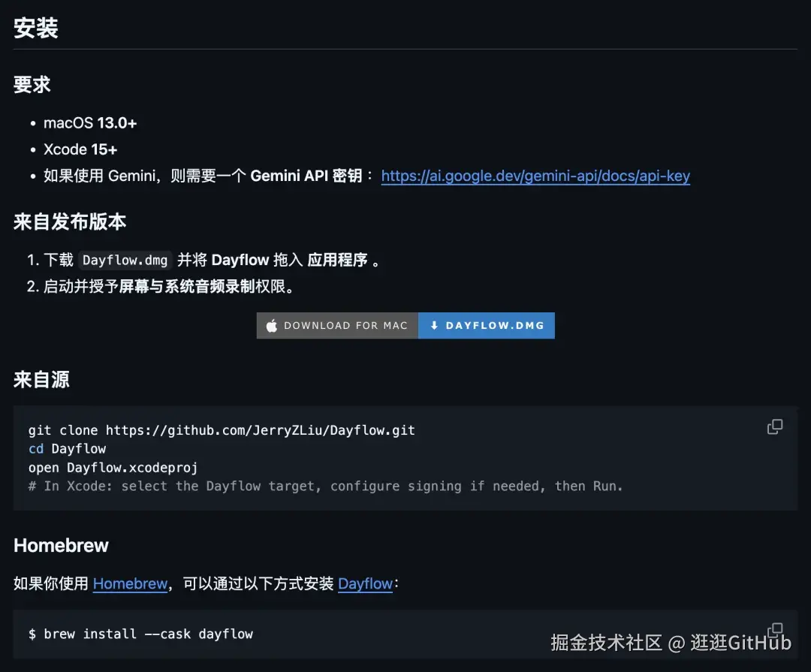The image size is (811, 672).
Task: Click the 来自发布版本 heading
Action: [x=69, y=221]
